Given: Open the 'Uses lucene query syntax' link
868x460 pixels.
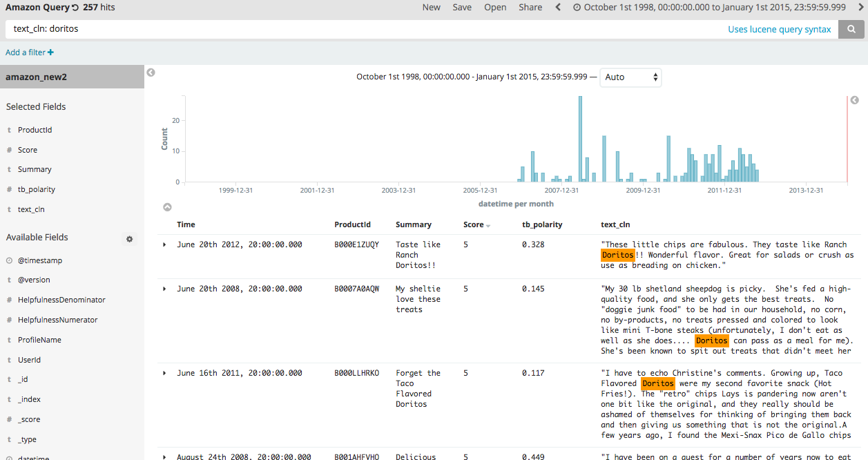Looking at the screenshot, I should tap(779, 30).
